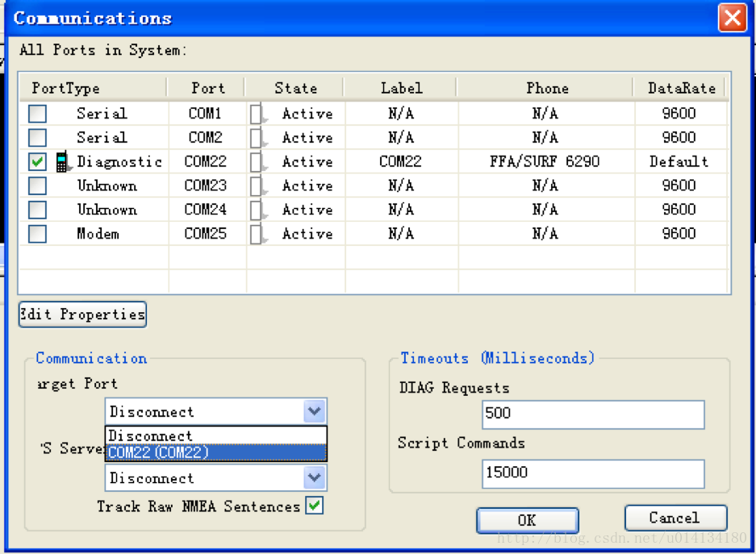Screen dimensions: 756x554
Task: Click the Modem port type text
Action: tap(98, 234)
